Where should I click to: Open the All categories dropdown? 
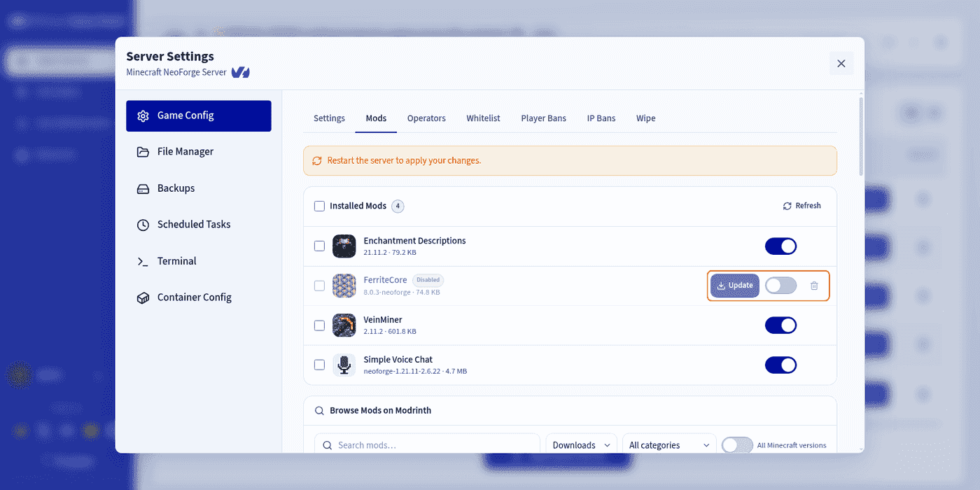669,445
